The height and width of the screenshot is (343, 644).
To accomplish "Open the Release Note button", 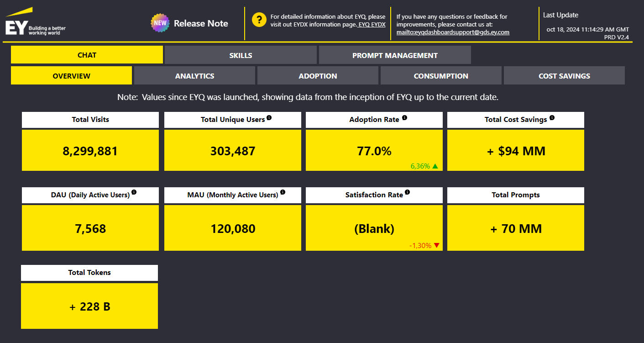I will click(201, 23).
